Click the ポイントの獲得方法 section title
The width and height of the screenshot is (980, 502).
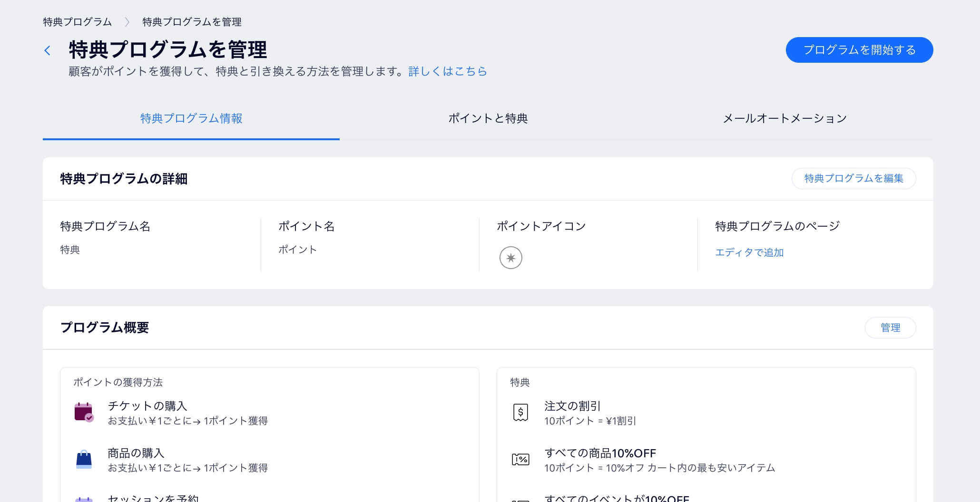(x=118, y=382)
